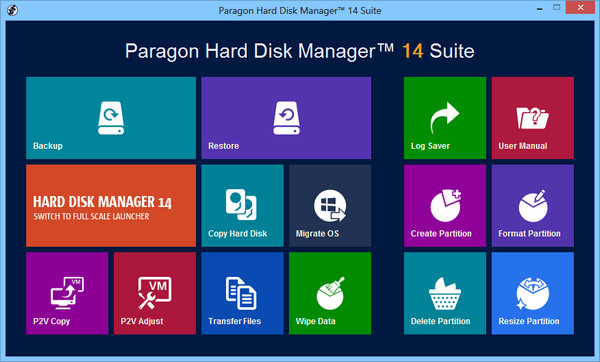Image resolution: width=600 pixels, height=362 pixels.
Task: Launch the P2V Copy tool
Action: click(67, 293)
